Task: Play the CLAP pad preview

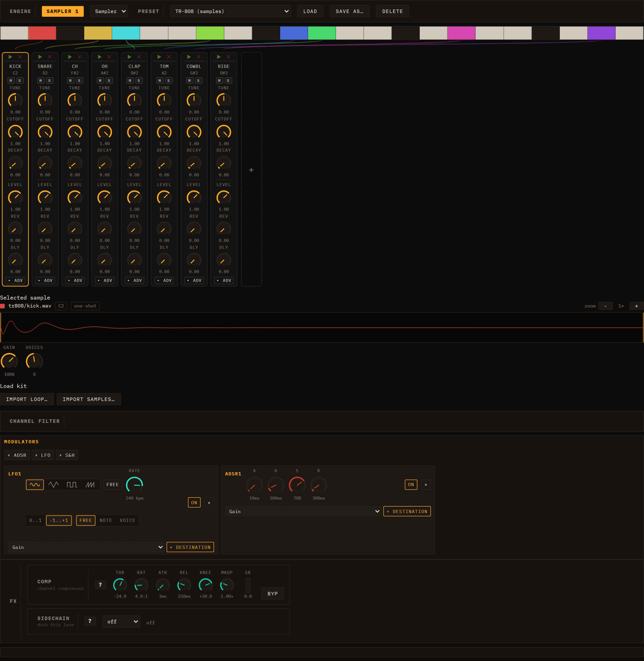Action: 130,57
